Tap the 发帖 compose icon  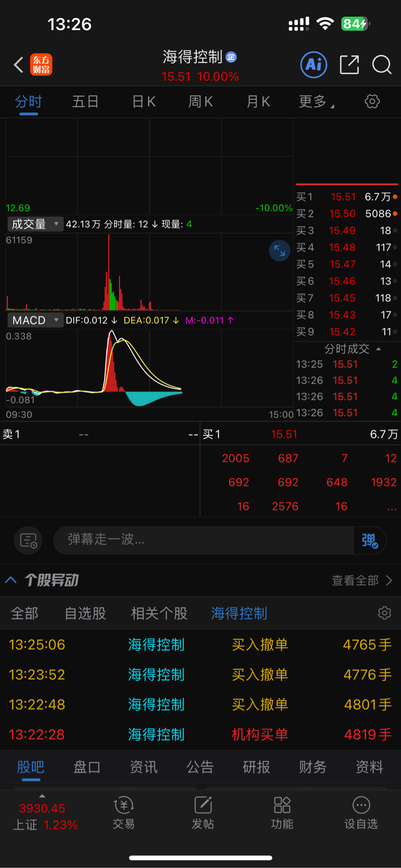coord(203,813)
